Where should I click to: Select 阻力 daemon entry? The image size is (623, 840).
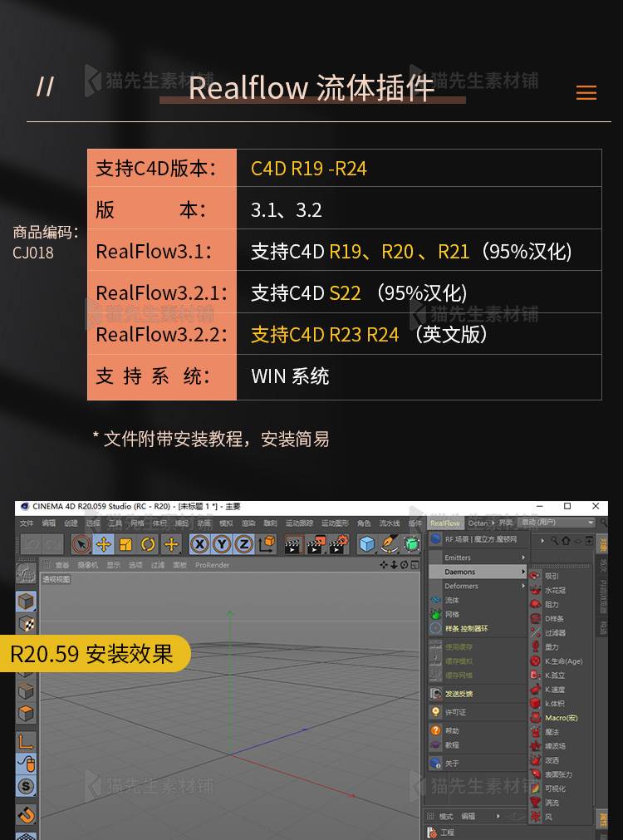[561, 604]
